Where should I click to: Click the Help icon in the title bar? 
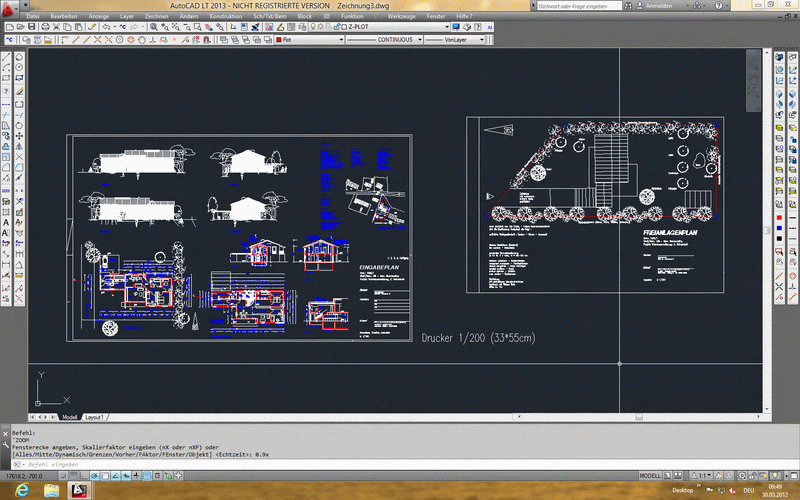coord(719,6)
